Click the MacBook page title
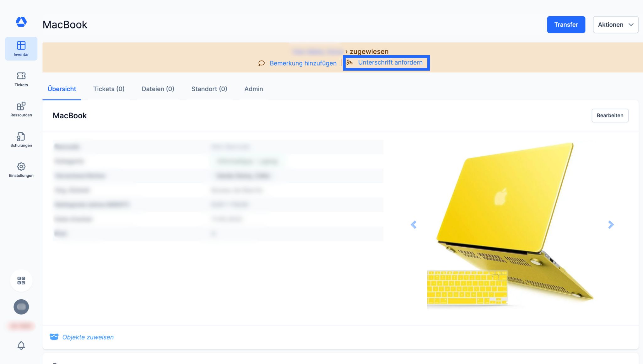Viewport: 643px width, 364px height. 65,24
